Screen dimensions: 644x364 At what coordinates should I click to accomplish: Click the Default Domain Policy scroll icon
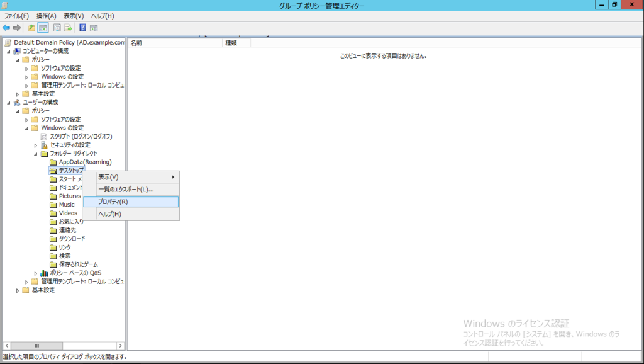(x=8, y=42)
